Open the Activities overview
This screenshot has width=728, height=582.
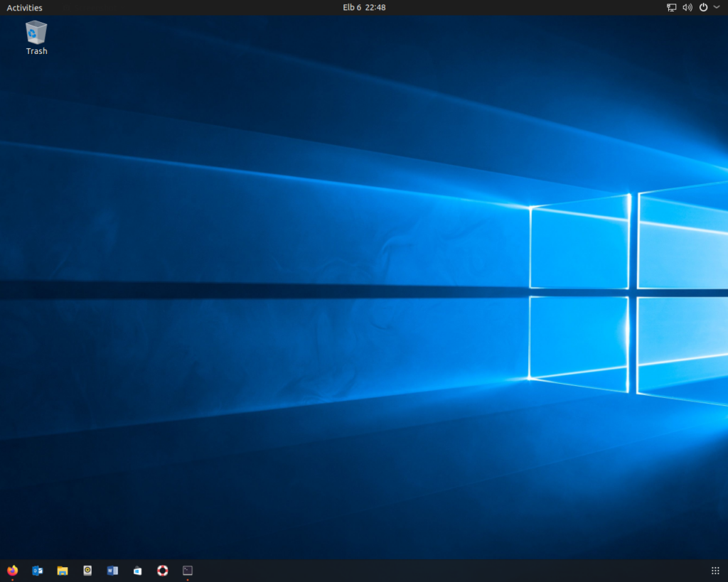pyautogui.click(x=24, y=7)
